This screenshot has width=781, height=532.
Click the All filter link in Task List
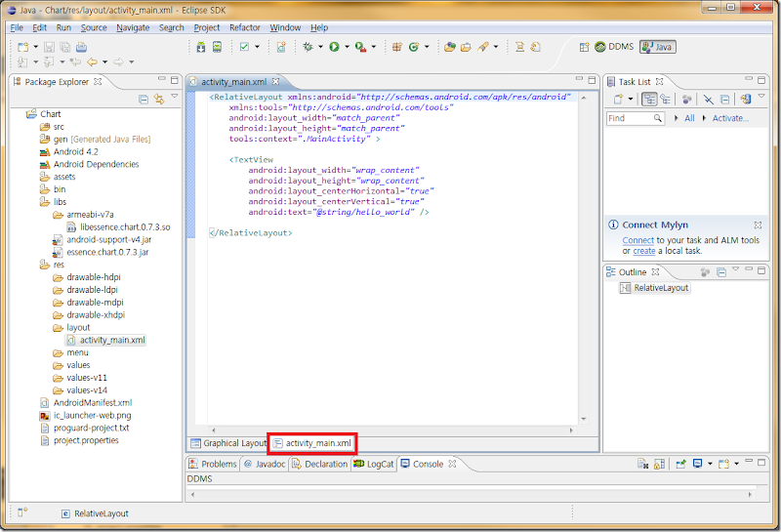point(689,118)
